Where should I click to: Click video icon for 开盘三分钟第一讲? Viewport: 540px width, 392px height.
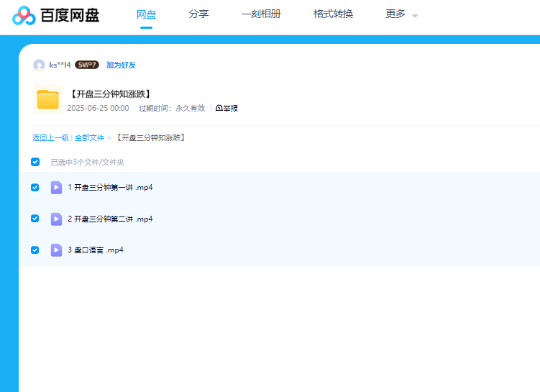click(56, 188)
